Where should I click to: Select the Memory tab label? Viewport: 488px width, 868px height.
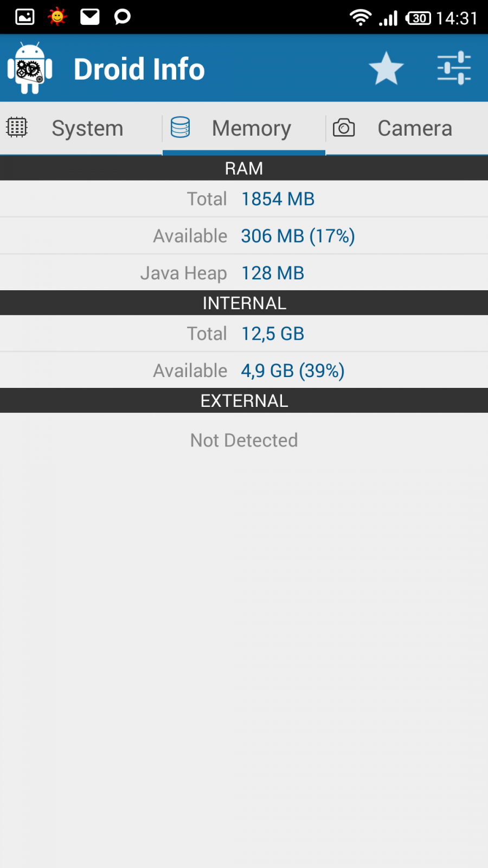point(252,129)
